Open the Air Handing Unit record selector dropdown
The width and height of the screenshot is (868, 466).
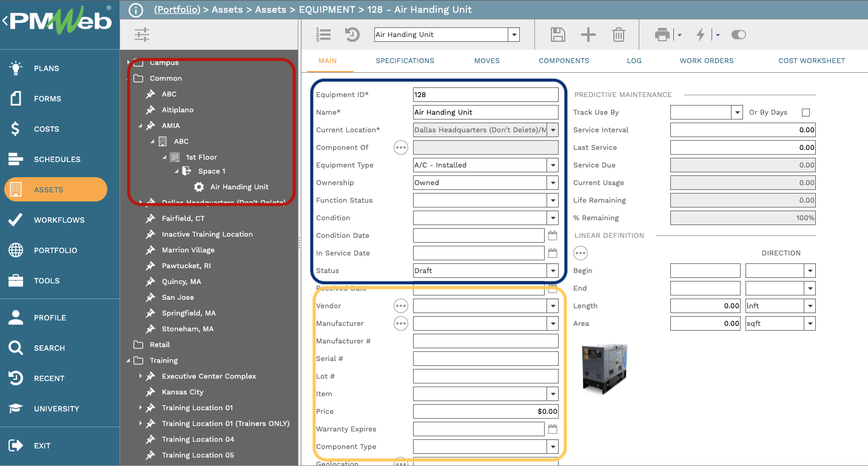tap(514, 35)
